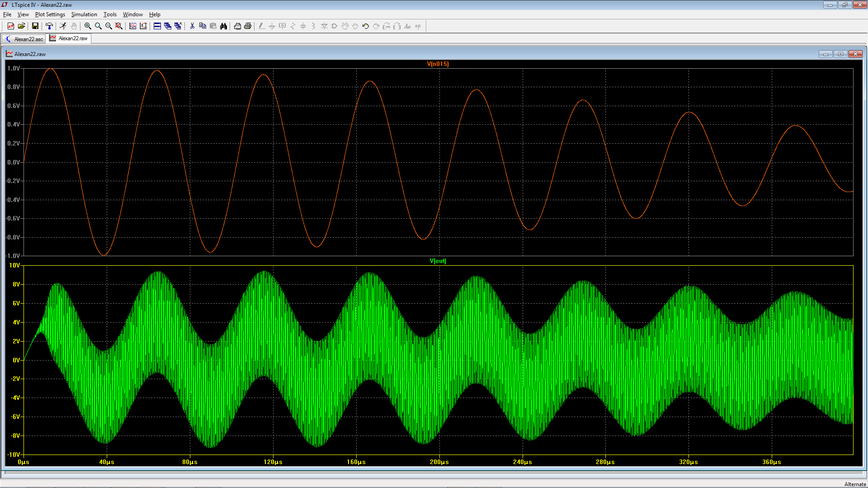Click the Place Component gate icon
Viewport: 868px width, 488px height.
point(335,26)
